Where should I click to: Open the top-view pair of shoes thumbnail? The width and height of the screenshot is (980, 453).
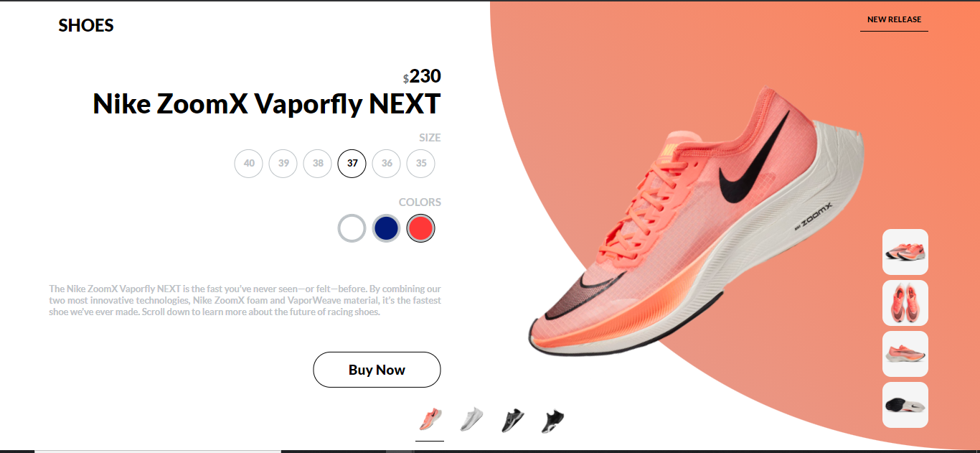[x=905, y=303]
